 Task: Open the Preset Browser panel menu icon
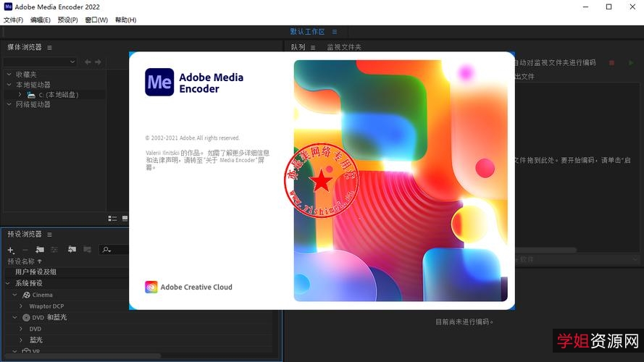pyautogui.click(x=50, y=235)
